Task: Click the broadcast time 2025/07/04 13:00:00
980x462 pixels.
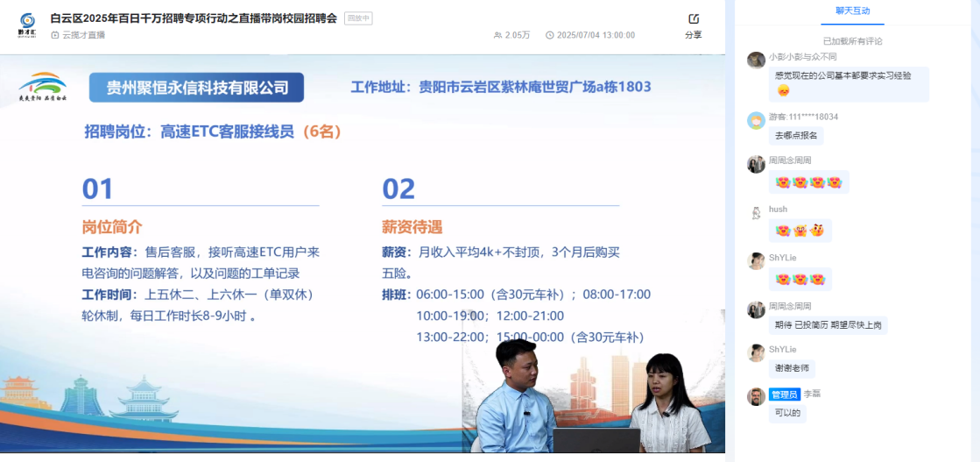Action: pyautogui.click(x=596, y=35)
